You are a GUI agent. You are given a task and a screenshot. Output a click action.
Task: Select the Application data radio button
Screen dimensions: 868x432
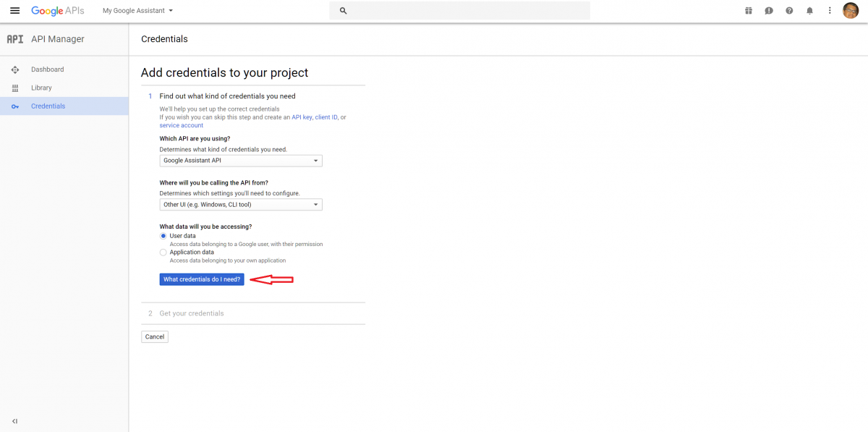[x=163, y=253]
